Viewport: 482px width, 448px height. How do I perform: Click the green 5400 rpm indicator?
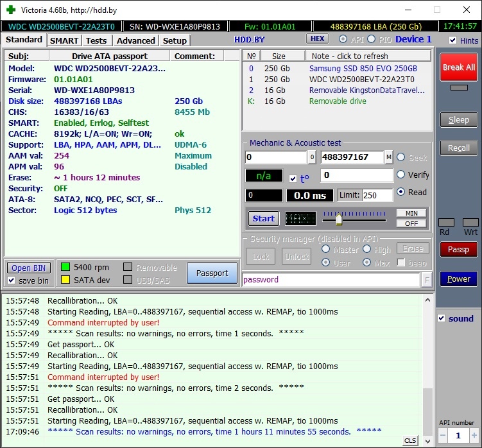tap(65, 267)
